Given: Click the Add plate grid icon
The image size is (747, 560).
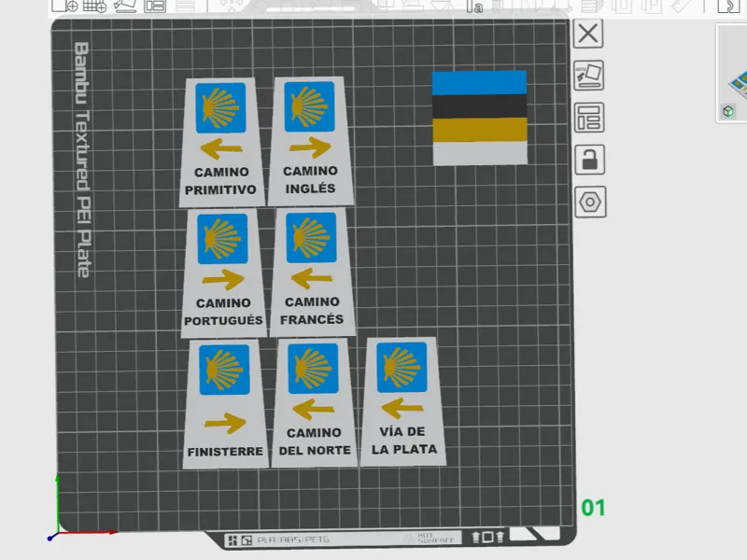Looking at the screenshot, I should click(95, 6).
